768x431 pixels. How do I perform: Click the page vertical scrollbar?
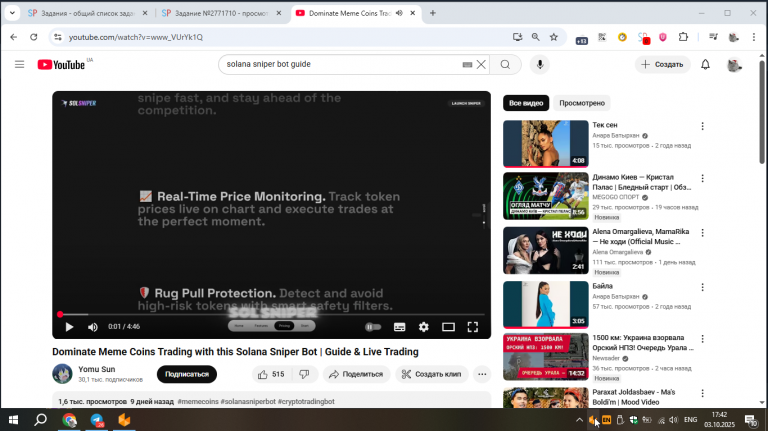762,112
